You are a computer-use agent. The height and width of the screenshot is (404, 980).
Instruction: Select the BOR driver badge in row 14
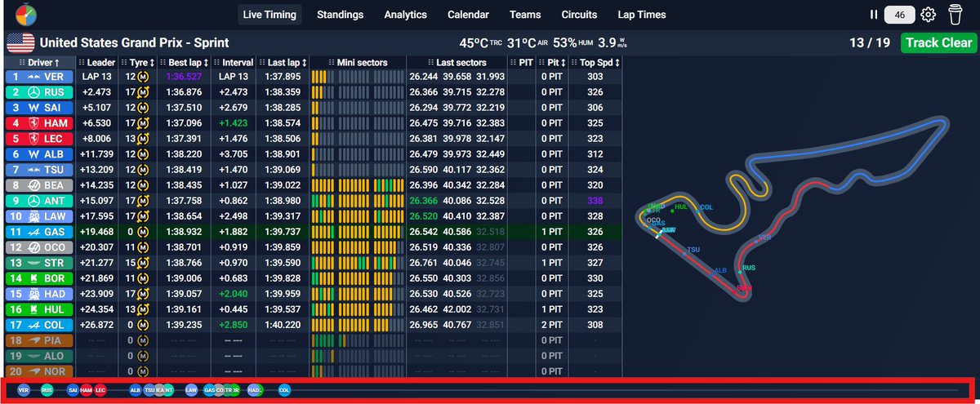point(39,277)
